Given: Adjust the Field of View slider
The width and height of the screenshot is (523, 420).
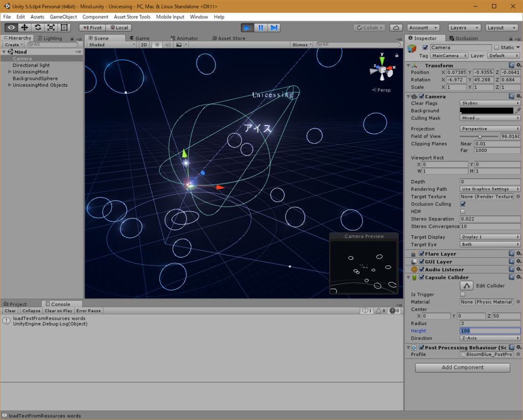Looking at the screenshot, I should point(479,136).
